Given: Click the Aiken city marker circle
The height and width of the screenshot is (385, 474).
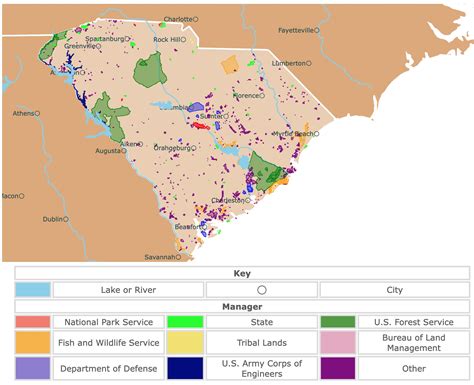Looking at the screenshot, I should [140, 144].
